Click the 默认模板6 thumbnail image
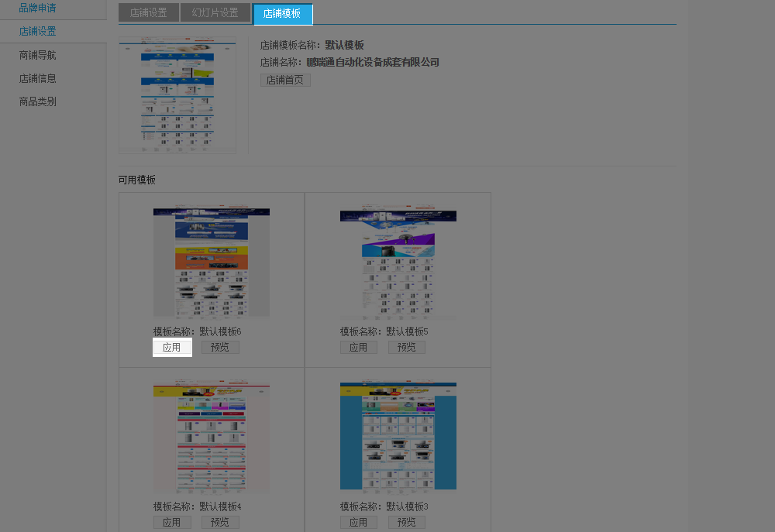The width and height of the screenshot is (775, 532). tap(212, 263)
